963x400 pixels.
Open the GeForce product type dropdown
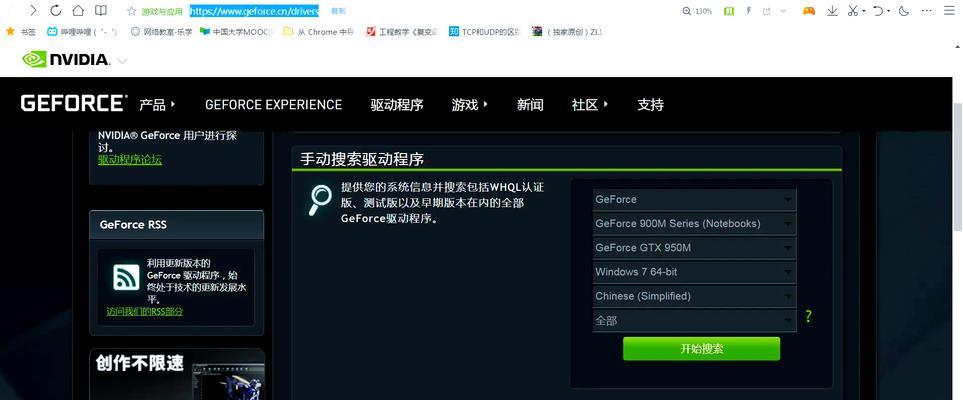pos(694,200)
